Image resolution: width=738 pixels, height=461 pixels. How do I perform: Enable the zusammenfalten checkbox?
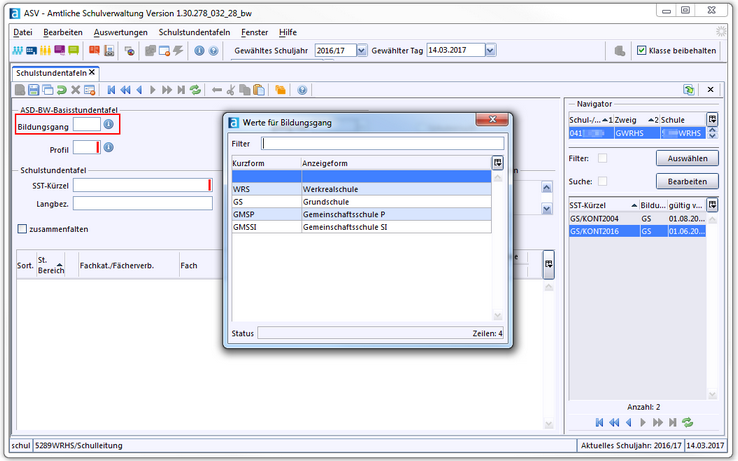point(23,229)
